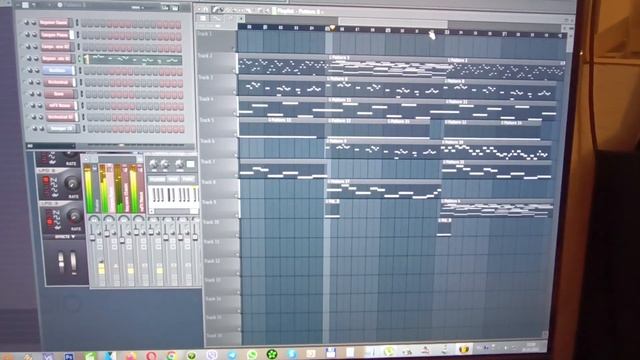The image size is (640, 360).
Task: Click the lower LFO RATE knob in the synth
Action: 74,216
